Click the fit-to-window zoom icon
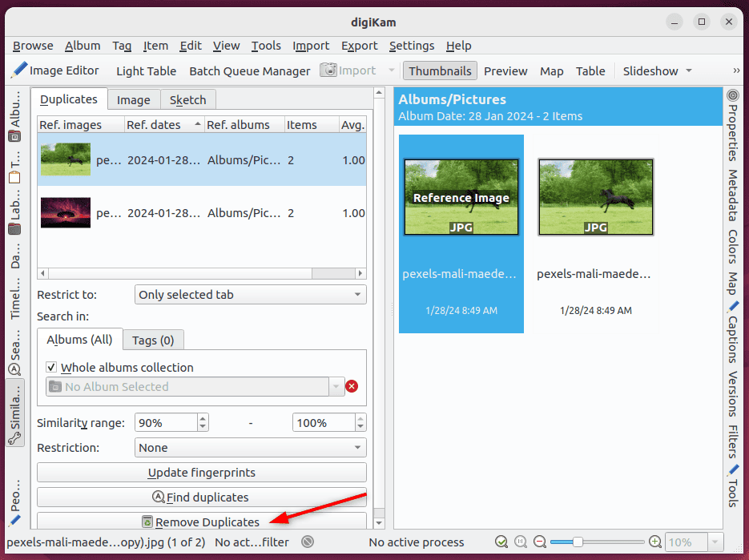The width and height of the screenshot is (749, 560). [501, 542]
